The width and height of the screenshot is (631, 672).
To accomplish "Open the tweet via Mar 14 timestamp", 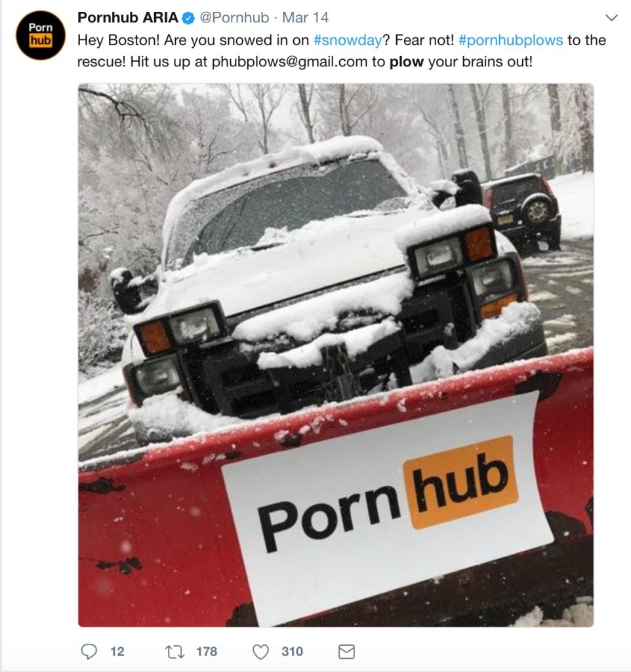I will [305, 18].
